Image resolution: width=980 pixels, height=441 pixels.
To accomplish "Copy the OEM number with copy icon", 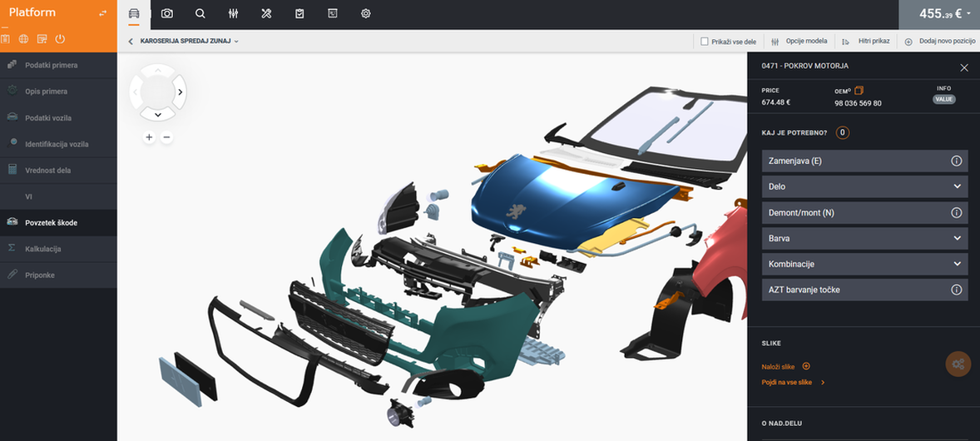I will point(859,90).
